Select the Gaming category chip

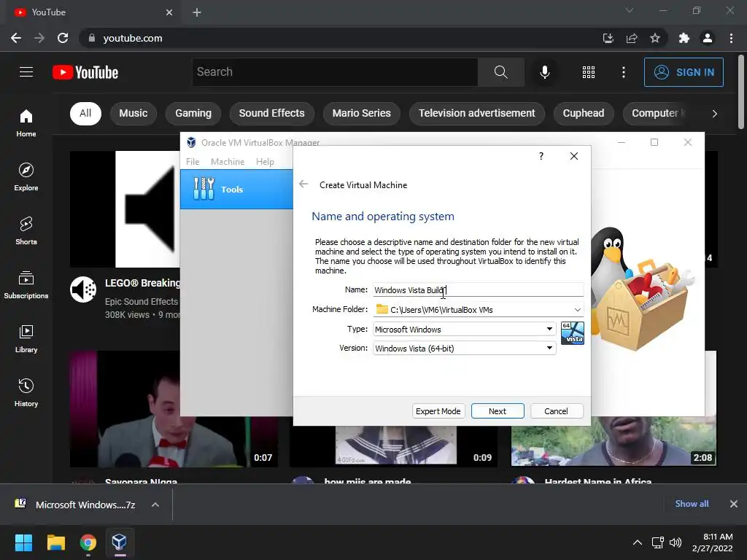[x=193, y=113]
